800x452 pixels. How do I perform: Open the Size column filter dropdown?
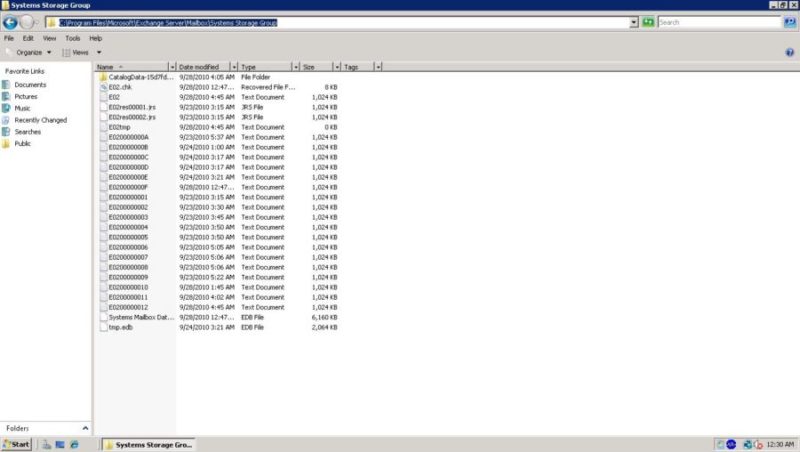337,67
